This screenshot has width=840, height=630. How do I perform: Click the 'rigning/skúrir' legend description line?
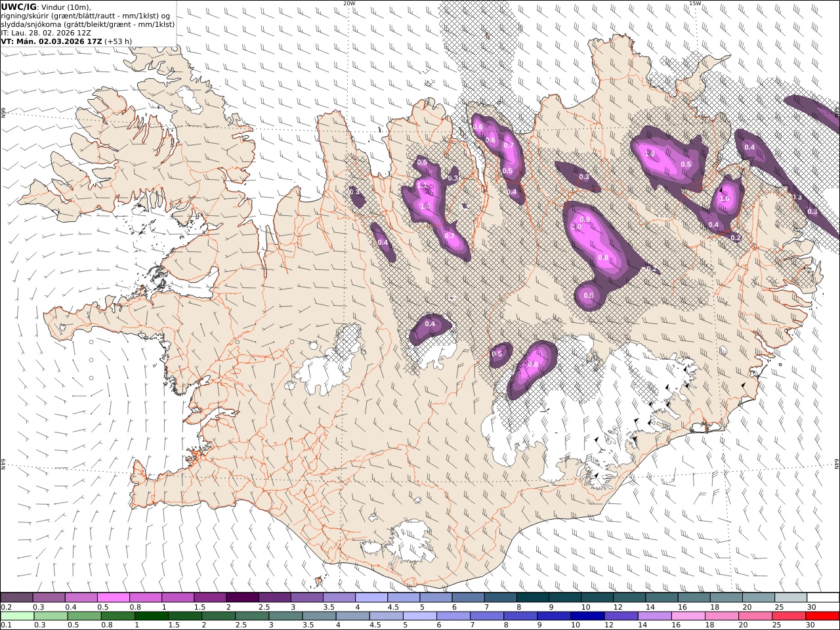click(x=85, y=15)
